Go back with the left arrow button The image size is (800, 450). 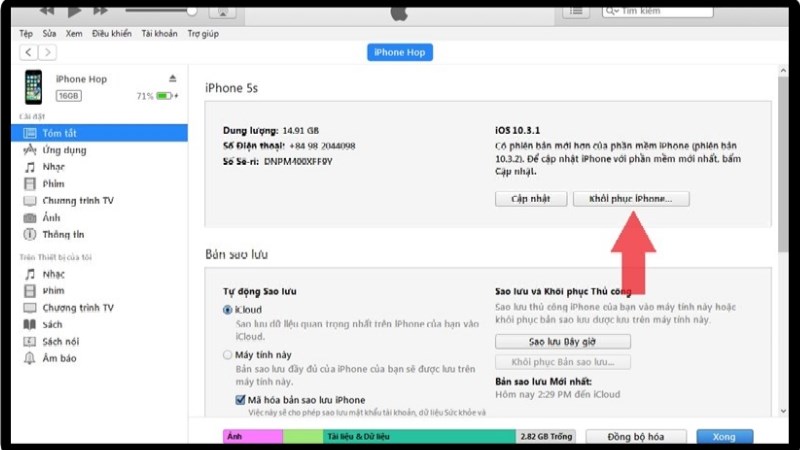coord(29,52)
